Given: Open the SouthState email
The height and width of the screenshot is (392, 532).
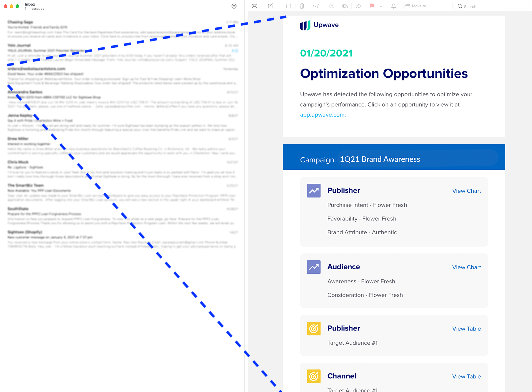Looking at the screenshot, I should coord(123,216).
